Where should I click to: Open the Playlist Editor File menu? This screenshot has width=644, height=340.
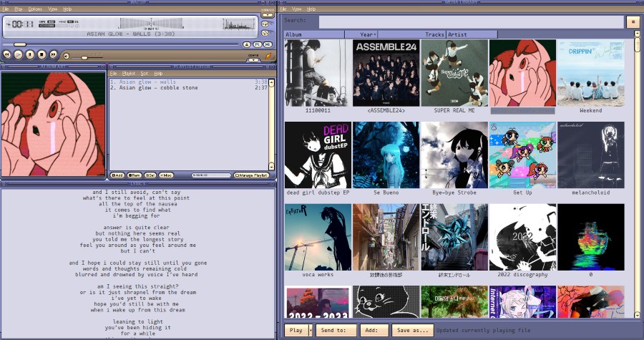coord(113,74)
